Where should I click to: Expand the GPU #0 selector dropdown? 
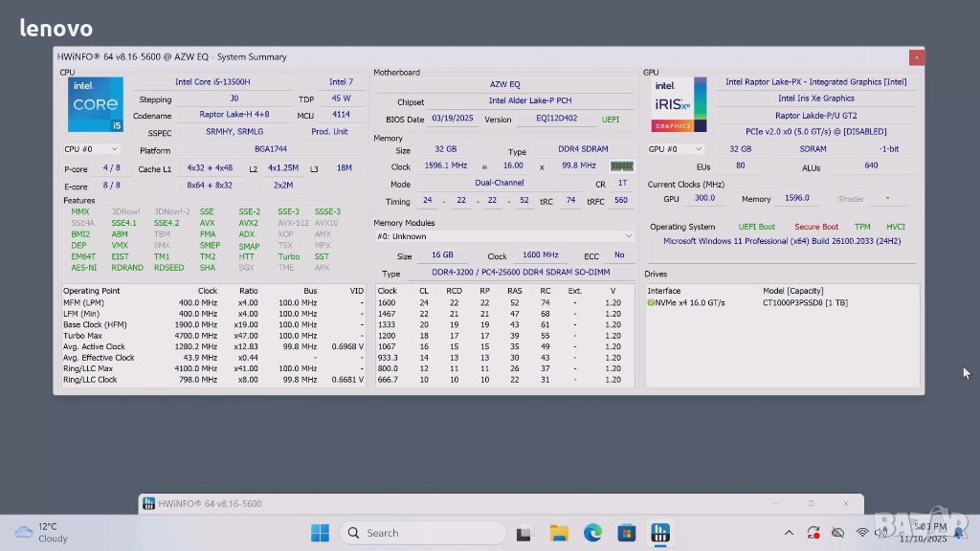pos(676,149)
